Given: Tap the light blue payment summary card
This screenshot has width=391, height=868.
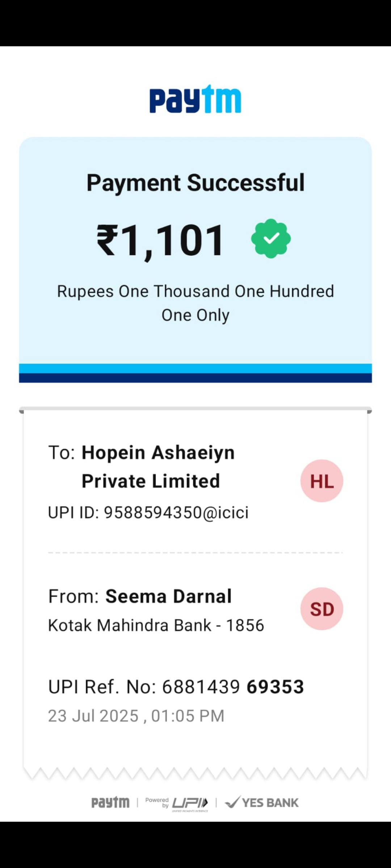Looking at the screenshot, I should (x=195, y=250).
